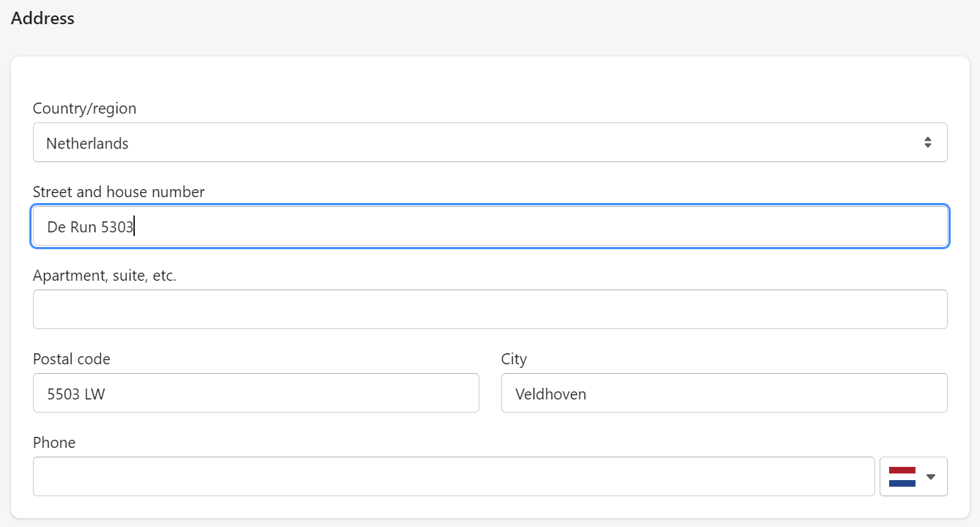
Task: Place cursor after De Run 5303
Action: 135,226
